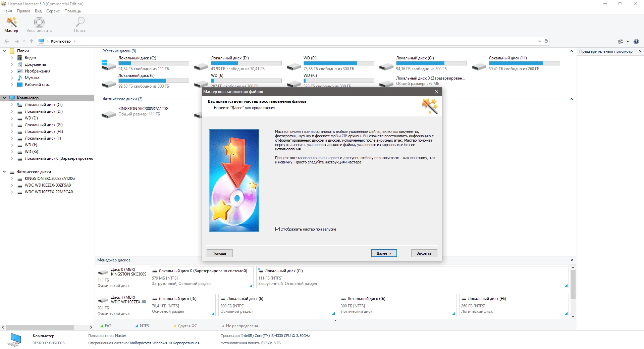Open the Поиск search tool
644x349 pixels.
pos(80,25)
